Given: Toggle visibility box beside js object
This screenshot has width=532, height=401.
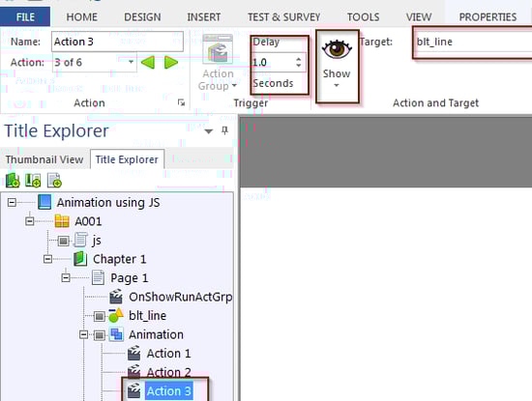Looking at the screenshot, I should [63, 241].
